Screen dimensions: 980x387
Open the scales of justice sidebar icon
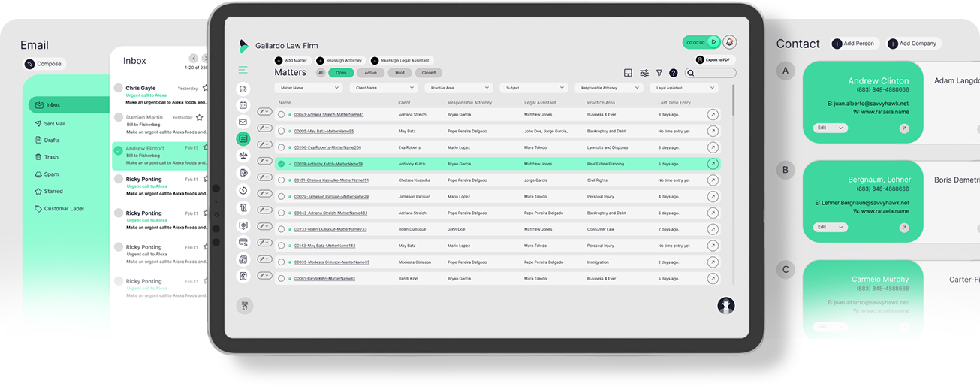pyautogui.click(x=243, y=156)
